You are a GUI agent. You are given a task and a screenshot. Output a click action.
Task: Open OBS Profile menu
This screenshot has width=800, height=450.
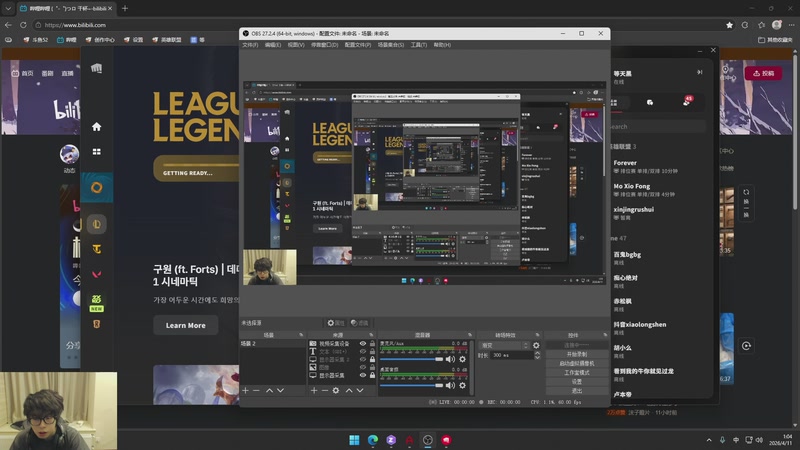pos(358,45)
